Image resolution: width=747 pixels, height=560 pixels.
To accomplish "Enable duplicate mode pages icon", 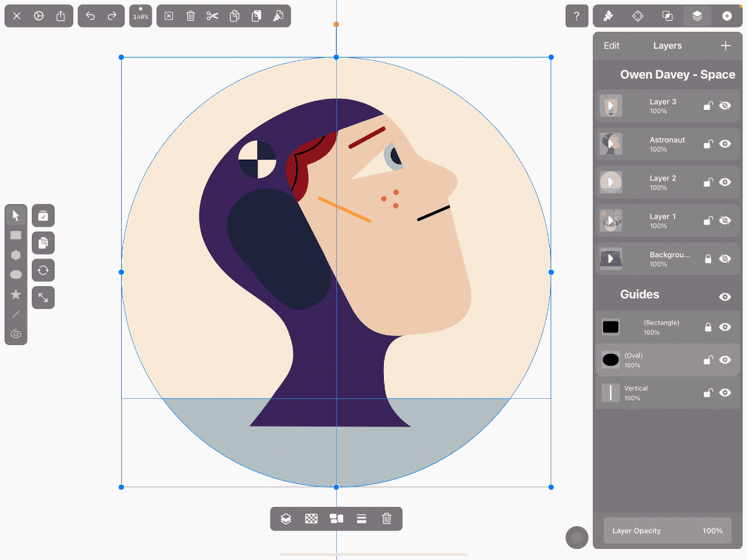I will [43, 243].
